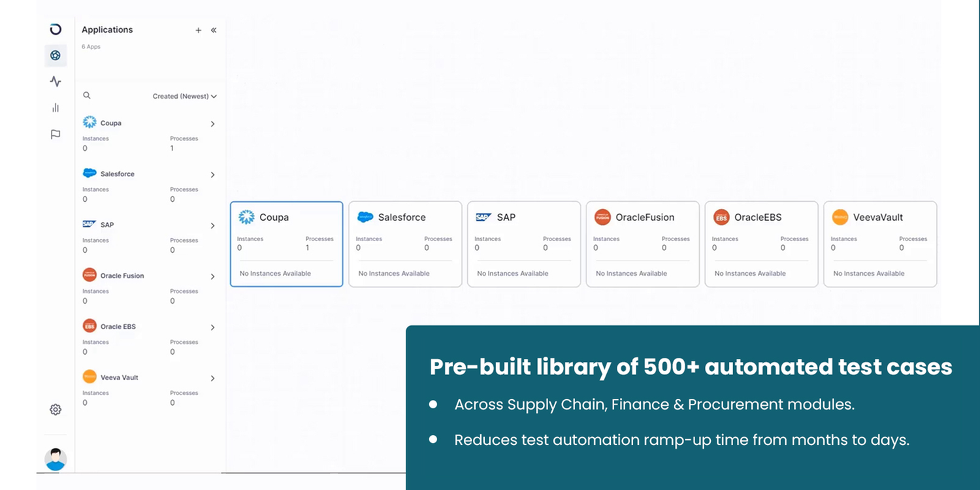This screenshot has height=490, width=980.
Task: Click the flag sidebar icon
Action: (56, 135)
